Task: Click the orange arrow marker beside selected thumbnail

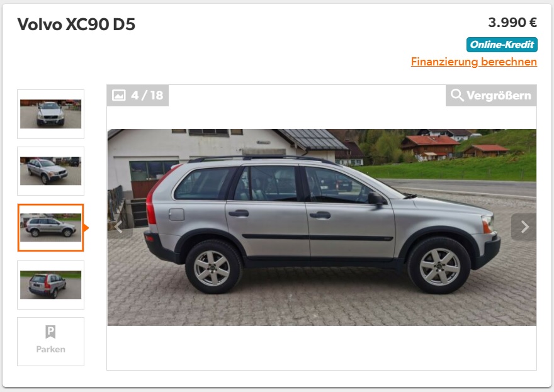Action: pos(86,228)
